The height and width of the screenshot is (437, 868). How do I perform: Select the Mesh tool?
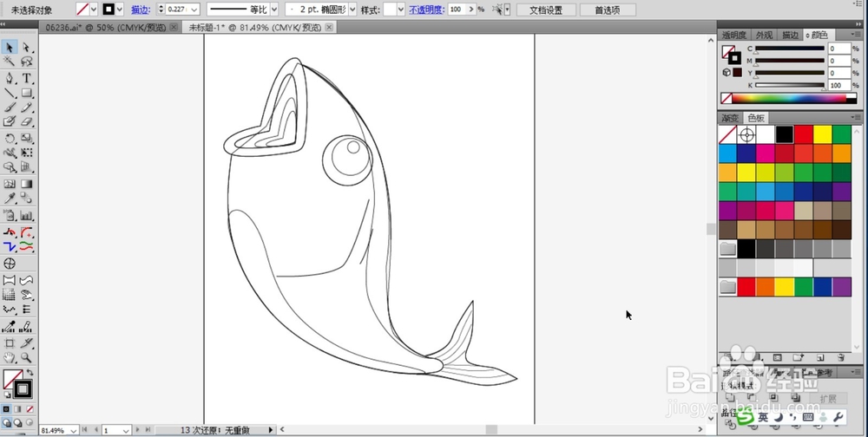coord(10,184)
